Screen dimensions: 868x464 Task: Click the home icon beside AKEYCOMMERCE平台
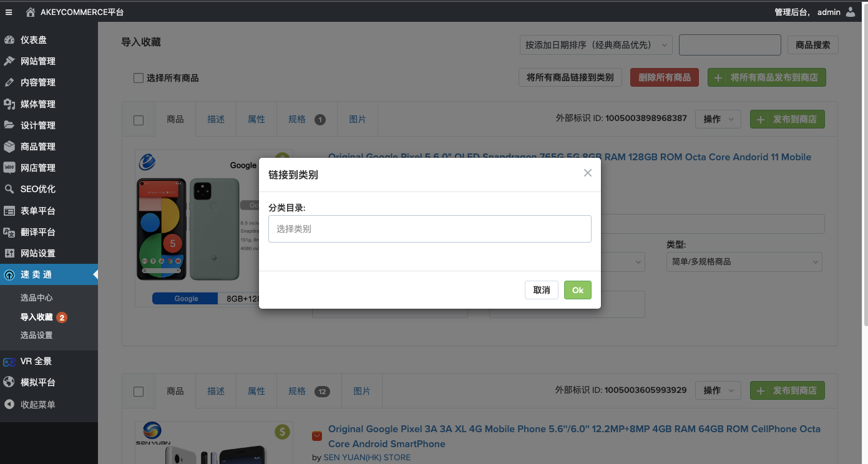pyautogui.click(x=31, y=12)
